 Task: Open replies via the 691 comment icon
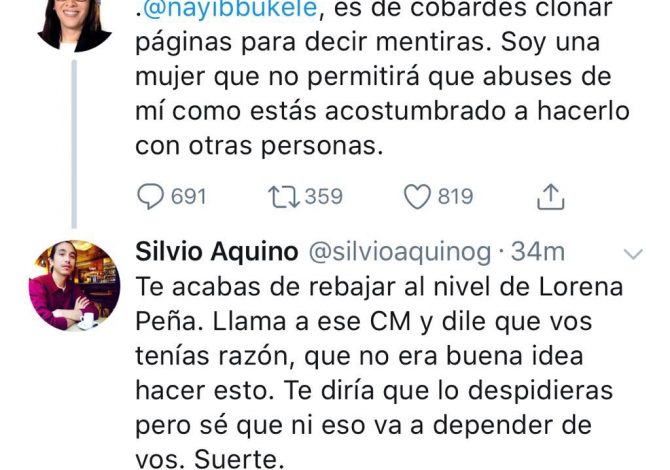150,197
